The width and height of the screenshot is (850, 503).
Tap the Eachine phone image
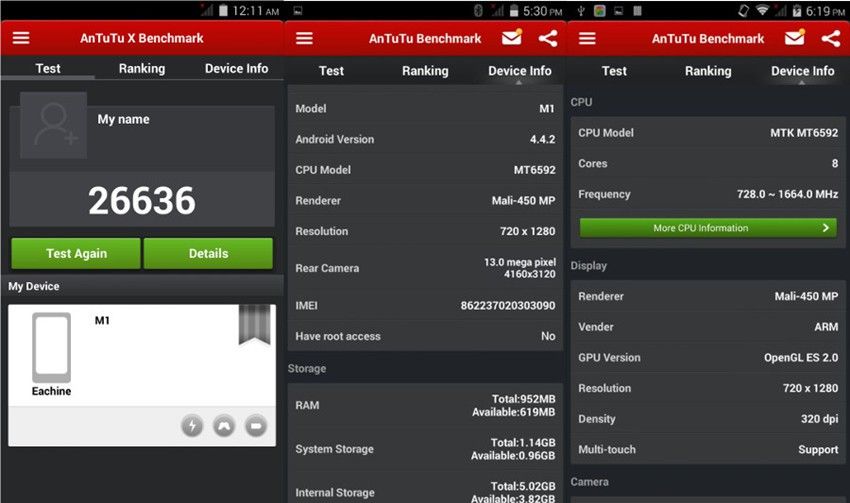(51, 348)
